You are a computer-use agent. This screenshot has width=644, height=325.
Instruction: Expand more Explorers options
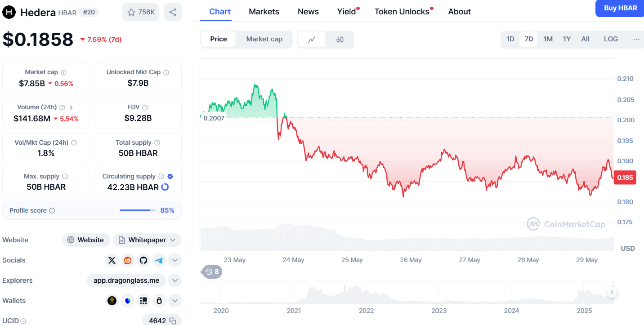[175, 280]
